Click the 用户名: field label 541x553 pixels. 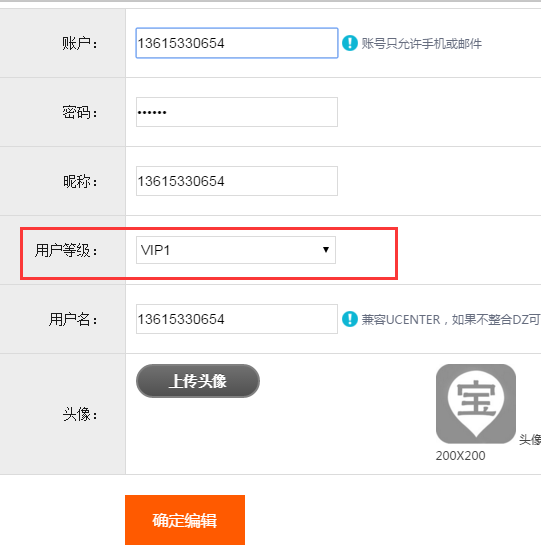[73, 320]
